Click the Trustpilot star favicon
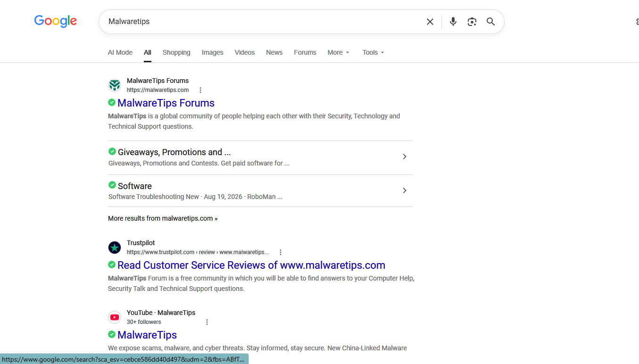639x364 pixels. coord(115,248)
